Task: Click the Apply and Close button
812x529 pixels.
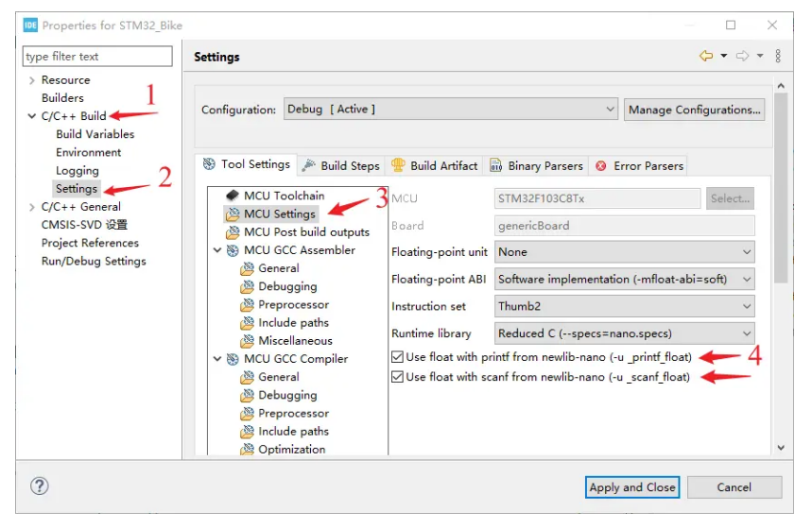Action: pyautogui.click(x=631, y=487)
